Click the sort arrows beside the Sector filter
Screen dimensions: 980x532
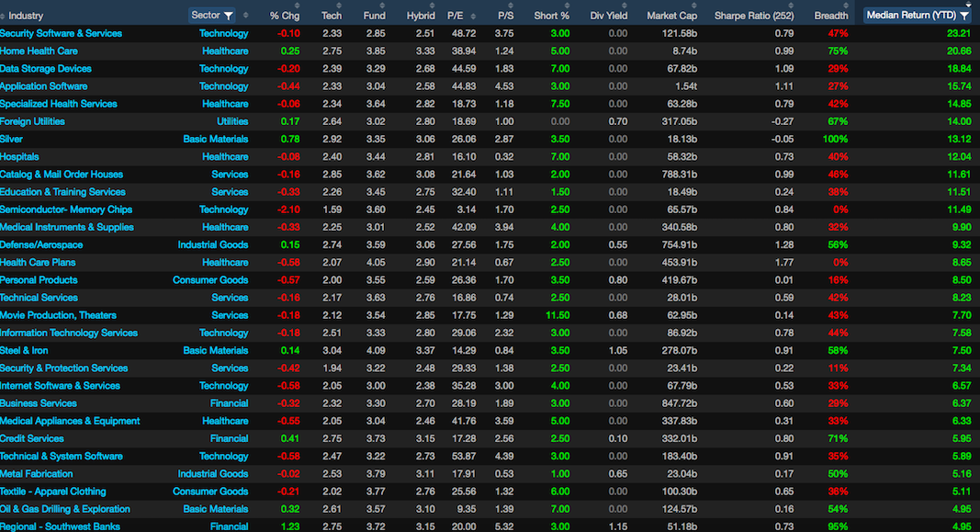(245, 16)
